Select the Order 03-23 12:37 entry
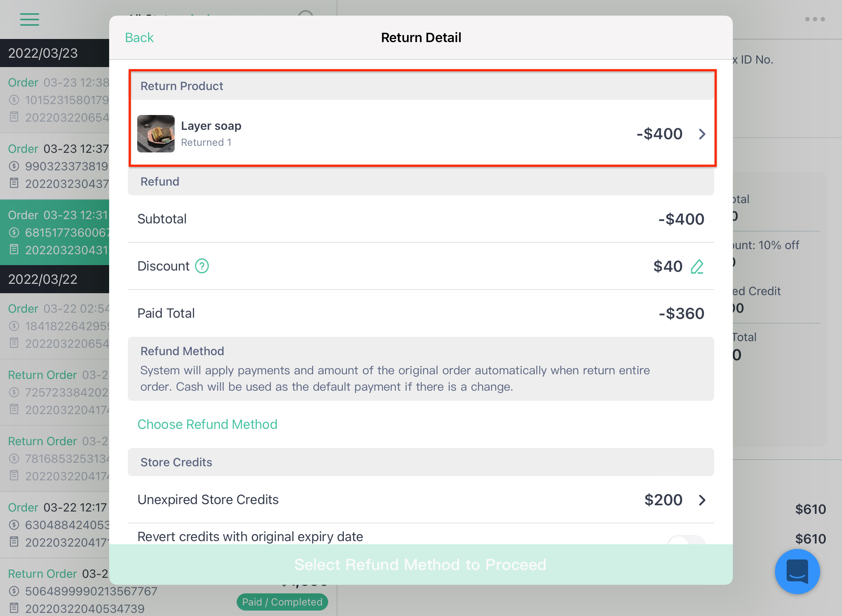This screenshot has height=616, width=842. (55, 166)
